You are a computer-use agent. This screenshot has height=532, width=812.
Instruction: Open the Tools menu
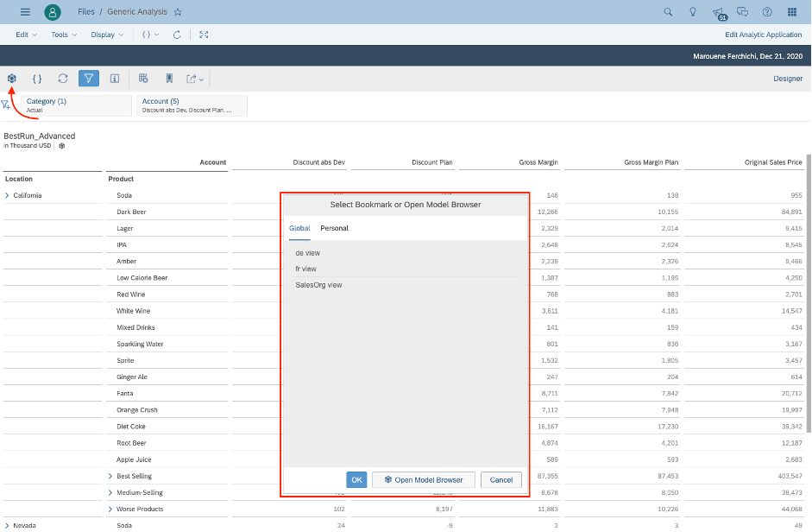tap(61, 35)
